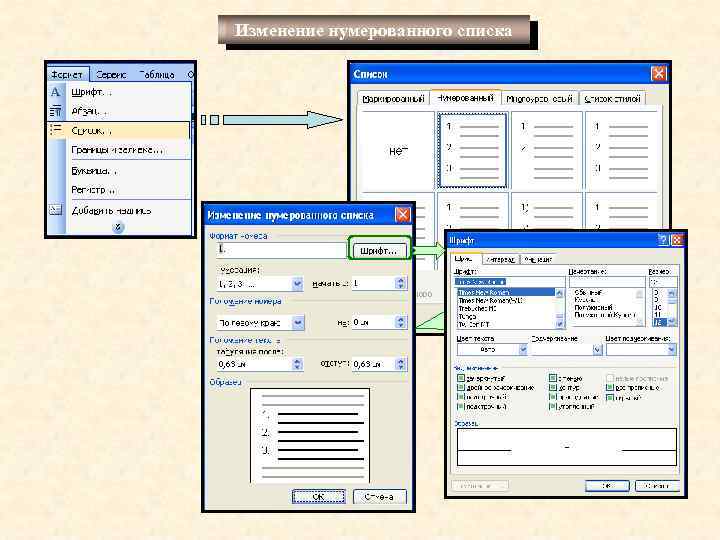Open the Сервис menu

(111, 74)
